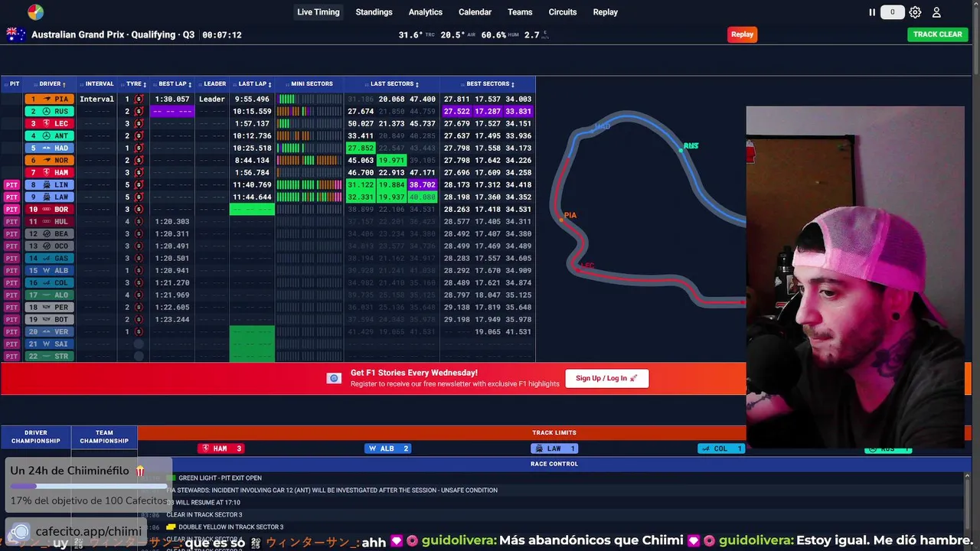The image size is (980, 551).
Task: Select driver badge 9 LAW in timing table
Action: (x=50, y=197)
